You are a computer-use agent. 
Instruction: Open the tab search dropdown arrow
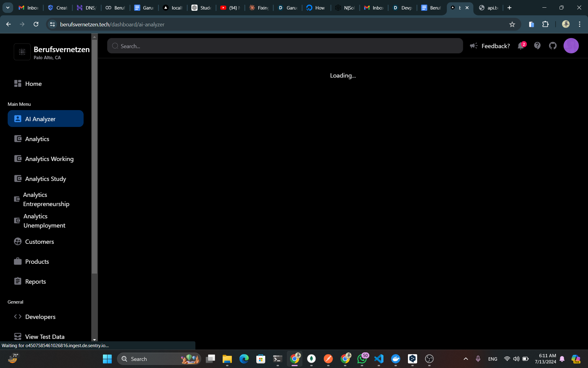(x=8, y=8)
